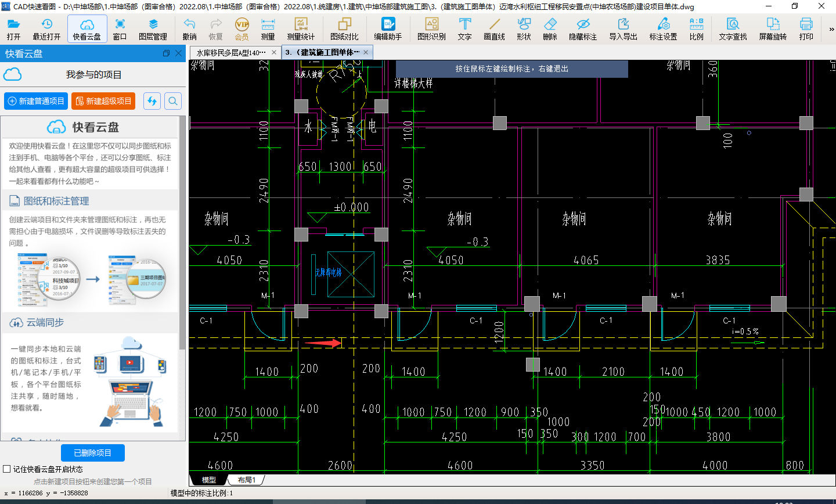Viewport: 836px width, 504px height.
Task: Click the 打印 print icon
Action: pos(806,28)
